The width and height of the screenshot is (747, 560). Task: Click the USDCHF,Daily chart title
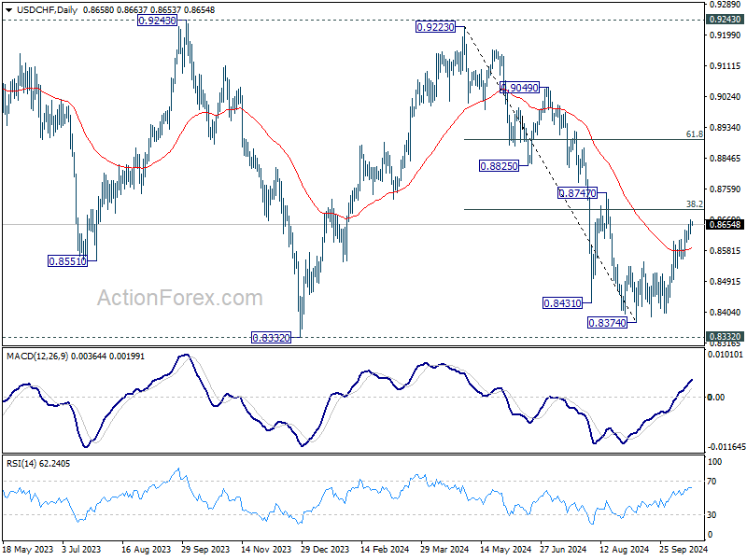tap(48, 9)
